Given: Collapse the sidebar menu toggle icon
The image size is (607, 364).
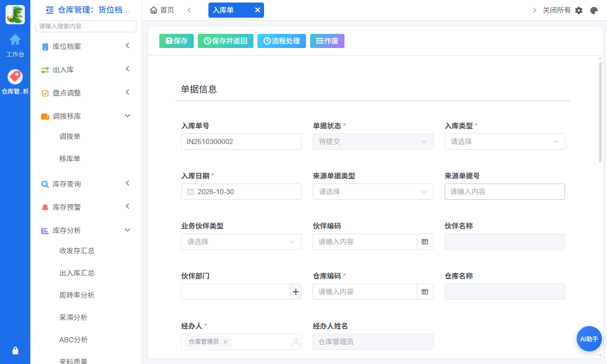Looking at the screenshot, I should (50, 10).
